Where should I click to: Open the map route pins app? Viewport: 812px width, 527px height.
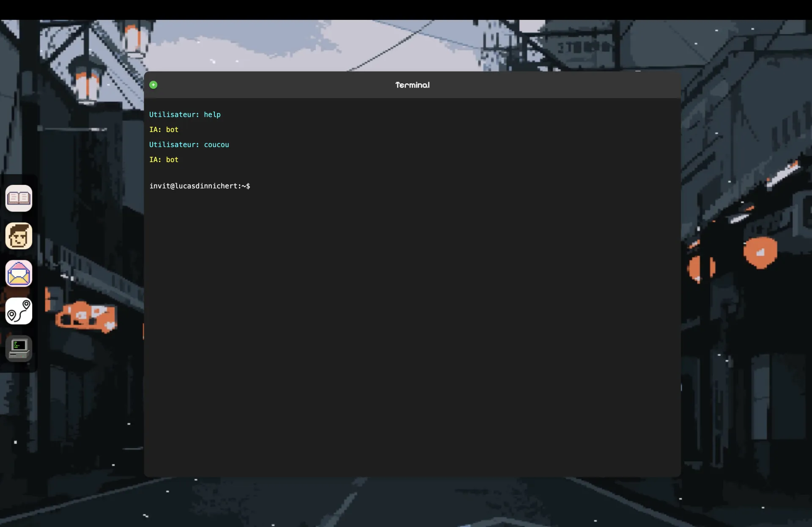click(19, 311)
